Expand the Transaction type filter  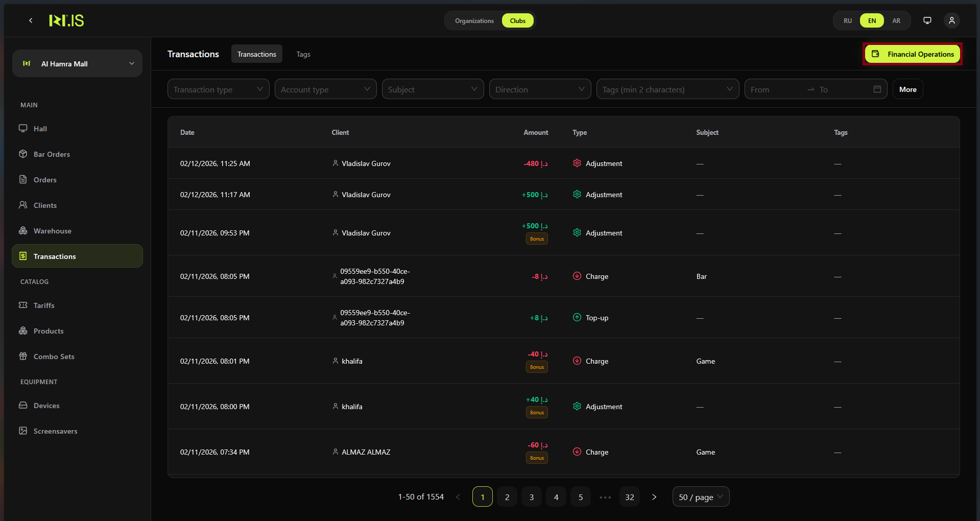coord(218,89)
